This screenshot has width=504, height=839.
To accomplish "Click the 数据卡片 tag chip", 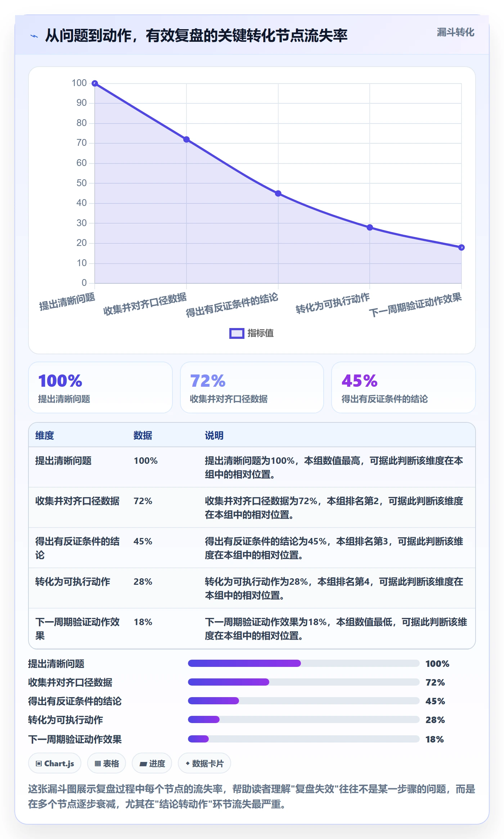I will (x=204, y=763).
